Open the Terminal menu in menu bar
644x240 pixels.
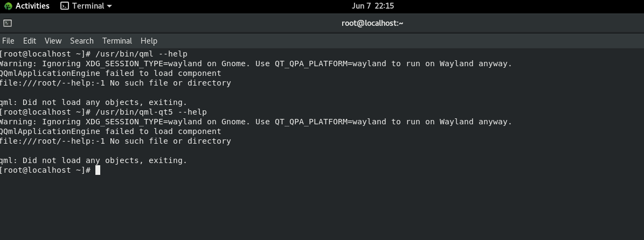(x=117, y=41)
